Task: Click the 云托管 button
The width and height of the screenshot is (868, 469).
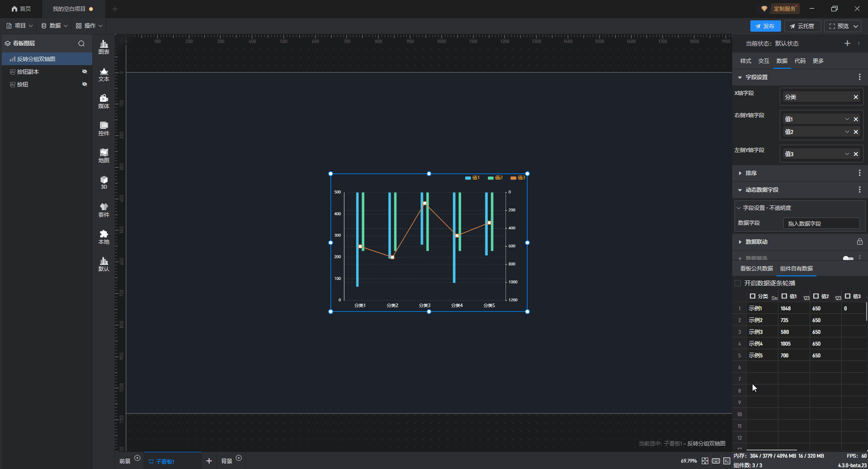Action: (x=802, y=26)
